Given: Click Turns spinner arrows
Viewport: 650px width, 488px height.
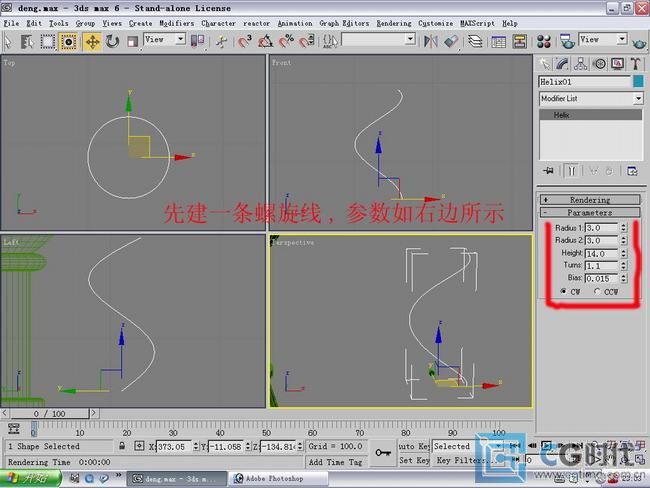Looking at the screenshot, I should coord(623,265).
